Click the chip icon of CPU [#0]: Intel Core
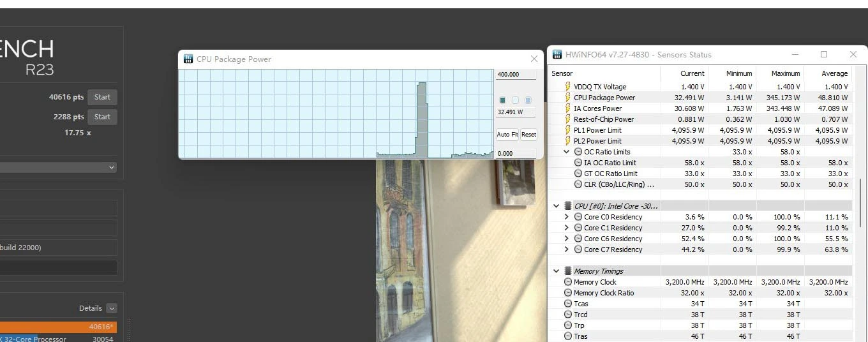The image size is (868, 342). (568, 206)
